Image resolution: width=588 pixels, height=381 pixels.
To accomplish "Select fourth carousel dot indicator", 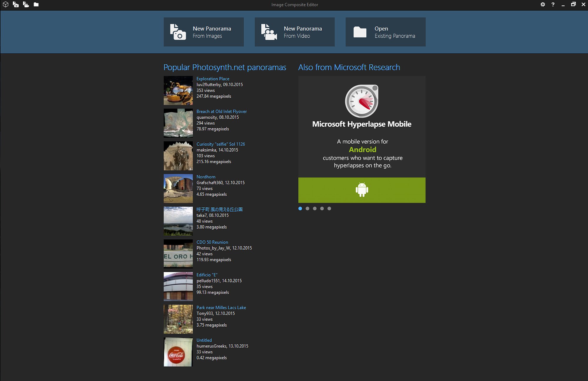I will [x=322, y=209].
